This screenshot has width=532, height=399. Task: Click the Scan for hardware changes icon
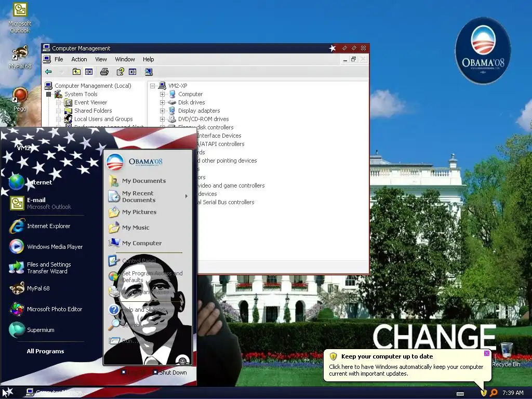[149, 72]
